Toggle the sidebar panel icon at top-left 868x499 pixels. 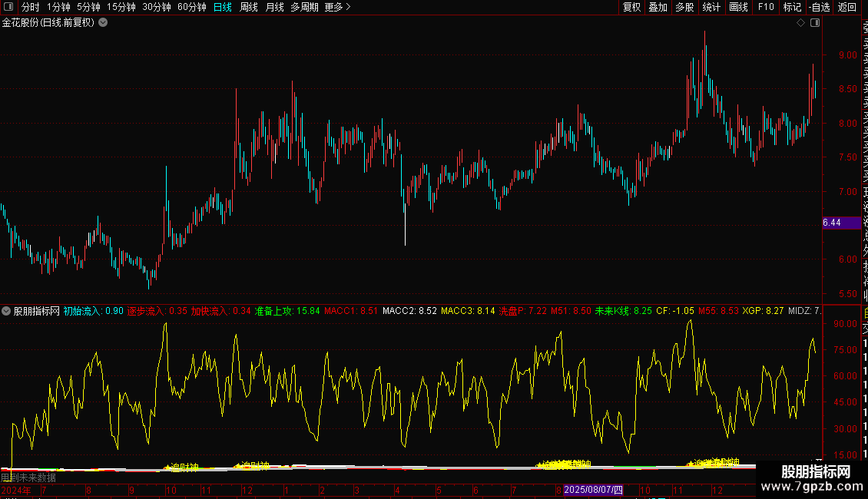8,7
